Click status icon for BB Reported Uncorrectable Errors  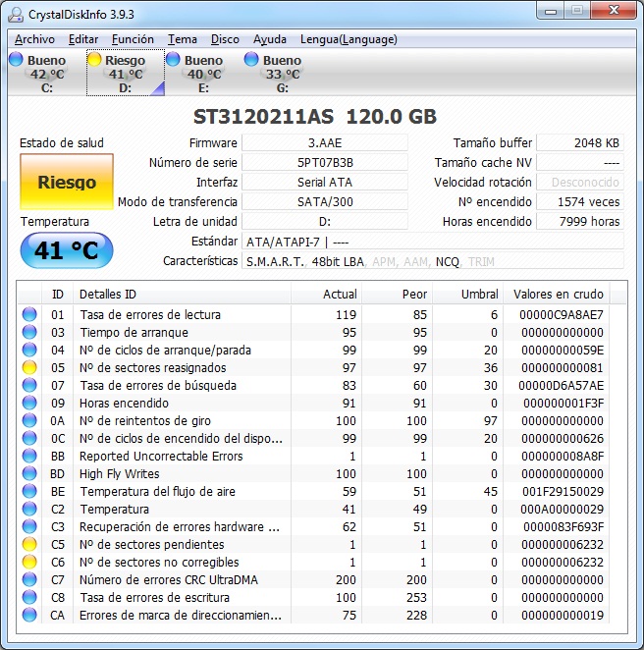pos(29,456)
